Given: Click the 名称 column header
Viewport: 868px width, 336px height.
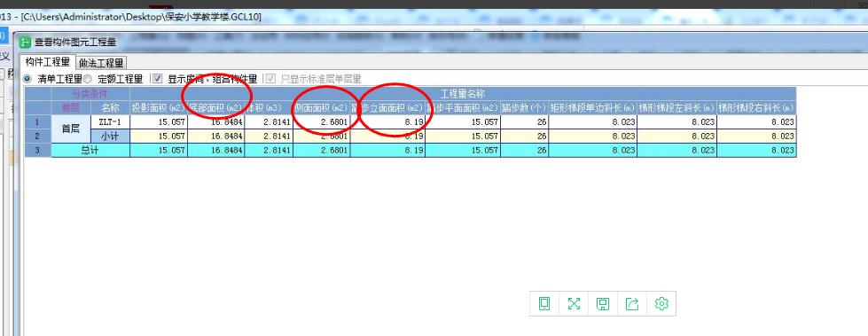Looking at the screenshot, I should point(111,107).
